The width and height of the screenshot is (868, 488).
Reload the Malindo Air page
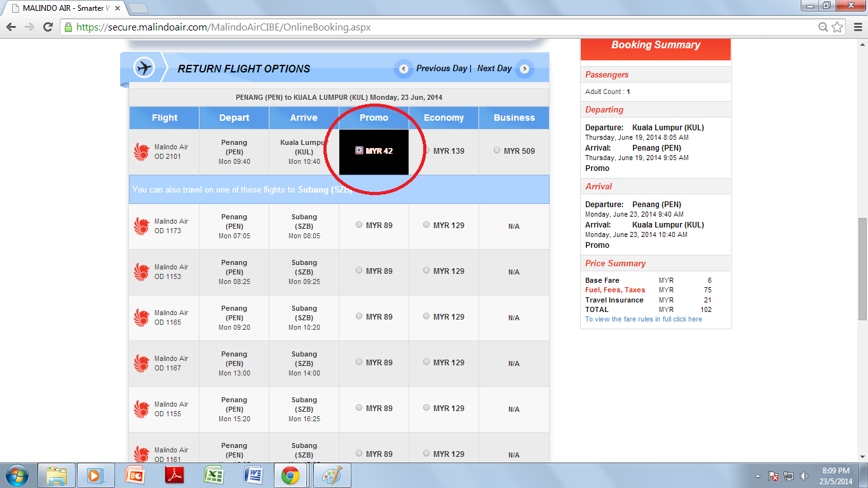click(x=48, y=27)
